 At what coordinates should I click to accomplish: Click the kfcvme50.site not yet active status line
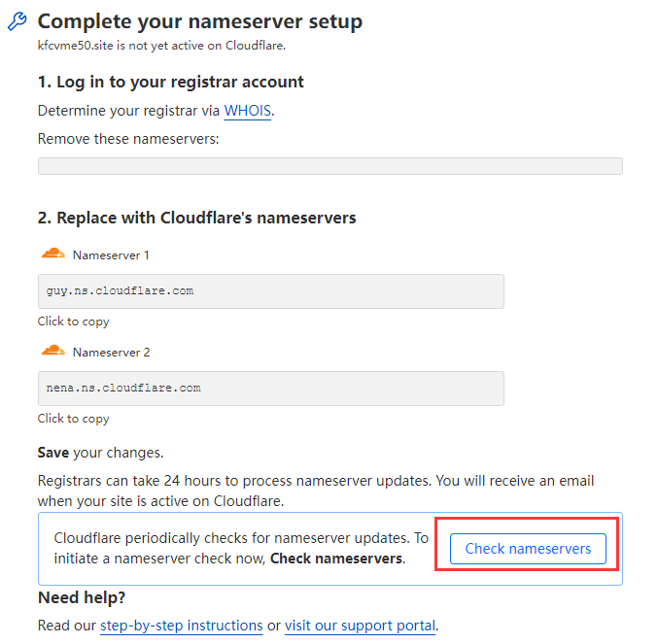point(161,46)
